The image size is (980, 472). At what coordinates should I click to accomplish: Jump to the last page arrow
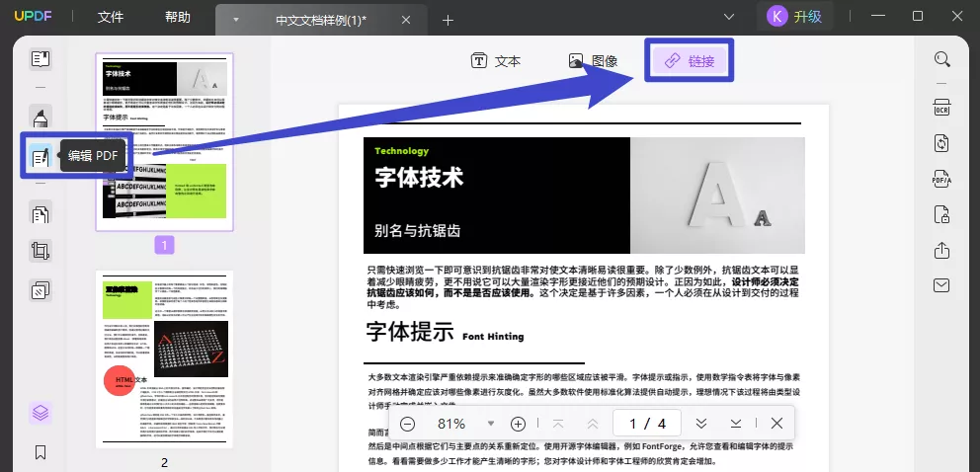tap(736, 424)
